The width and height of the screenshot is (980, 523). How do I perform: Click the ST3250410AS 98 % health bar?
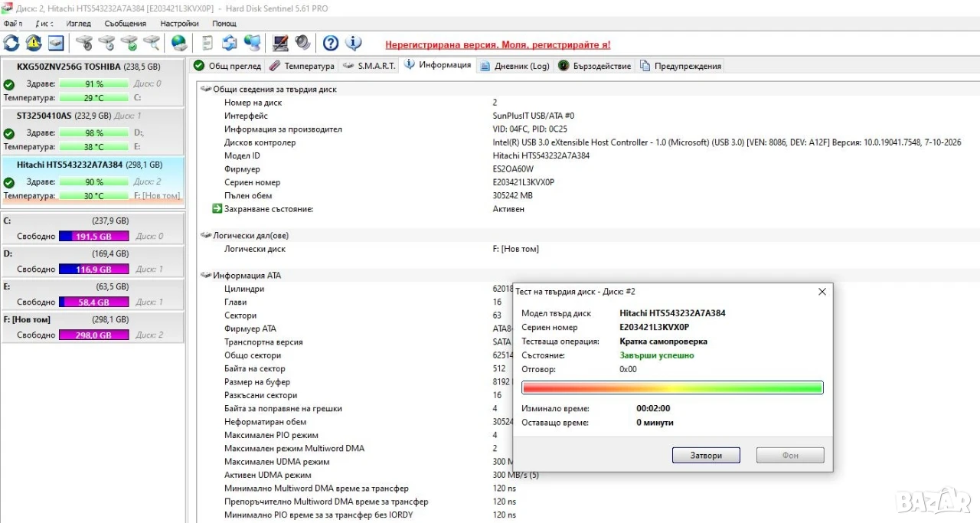tap(94, 133)
